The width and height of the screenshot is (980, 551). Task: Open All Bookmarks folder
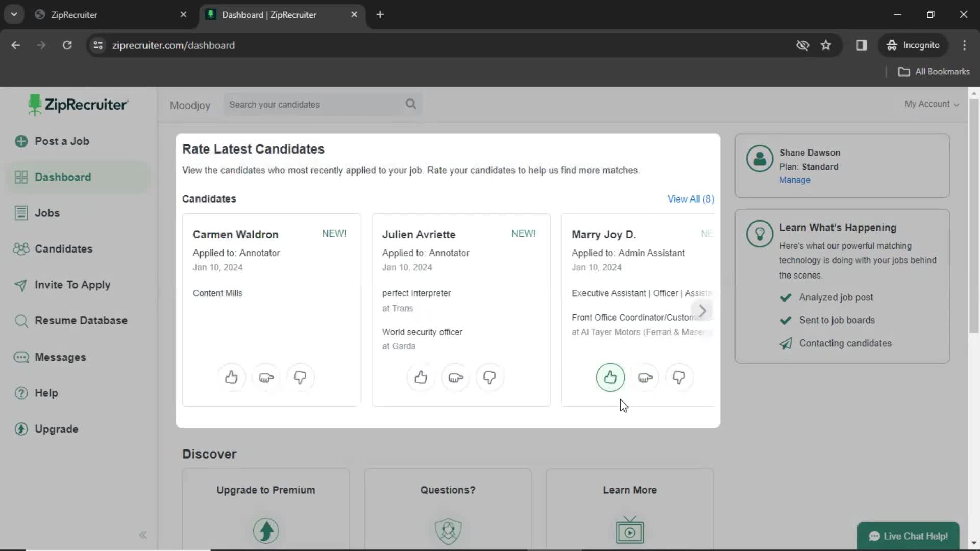pos(934,72)
